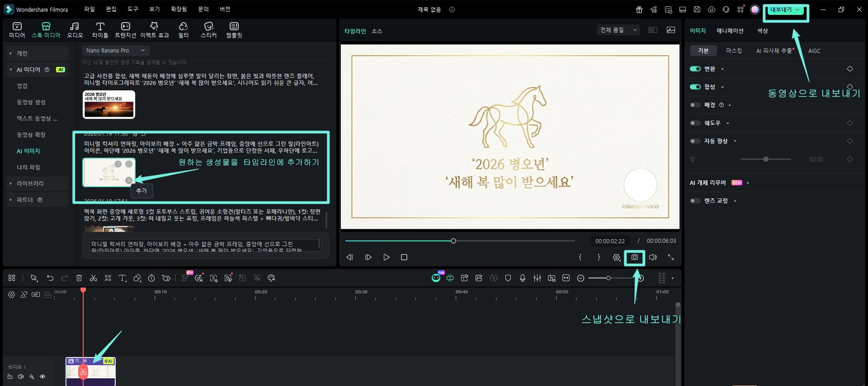Select the split scissors tool
Screen dimensions: 868x386
pyautogui.click(x=94, y=278)
